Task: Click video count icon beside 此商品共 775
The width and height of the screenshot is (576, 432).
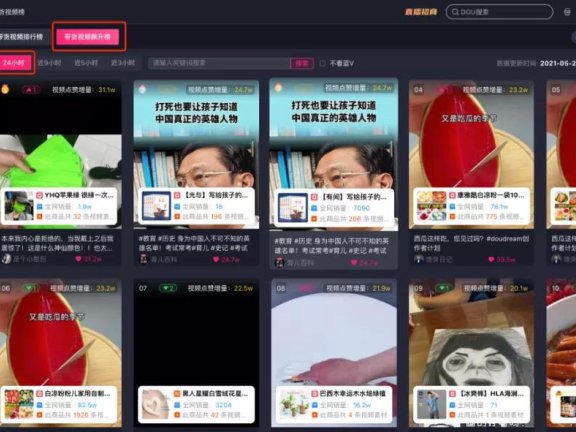Action: pyautogui.click(x=452, y=217)
